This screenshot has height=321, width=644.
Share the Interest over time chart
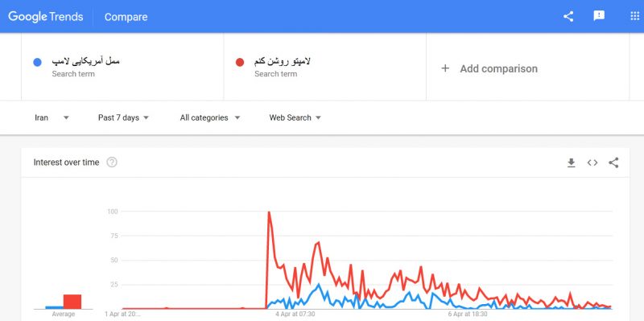click(613, 163)
